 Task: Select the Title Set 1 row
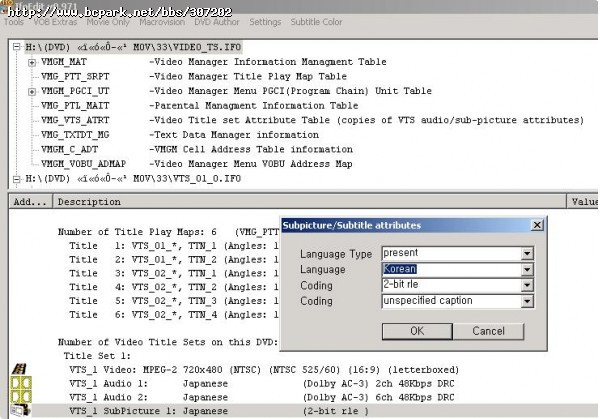(97, 356)
